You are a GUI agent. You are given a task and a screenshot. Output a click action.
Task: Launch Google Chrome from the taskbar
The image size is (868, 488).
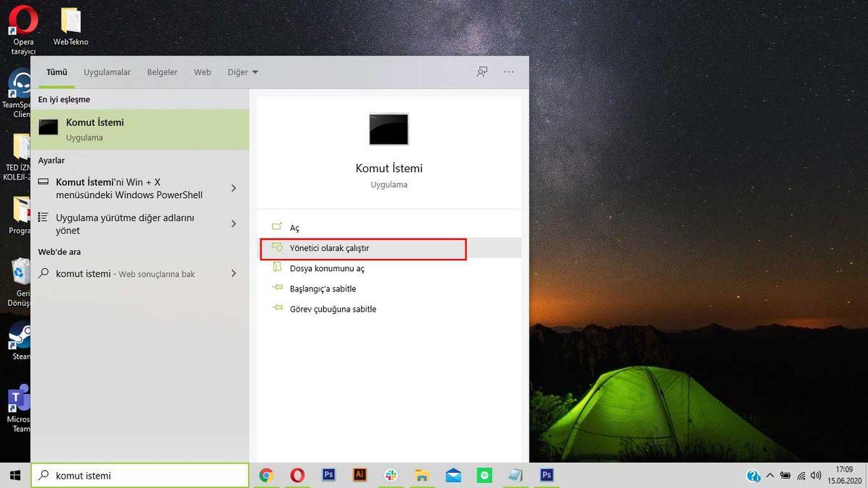tap(266, 475)
